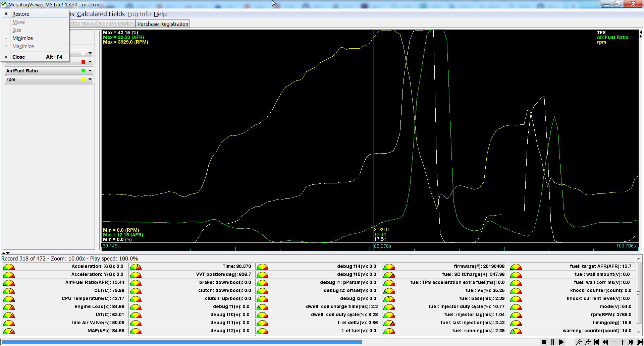Stop log playback
The width and height of the screenshot is (644, 346).
coord(544,342)
